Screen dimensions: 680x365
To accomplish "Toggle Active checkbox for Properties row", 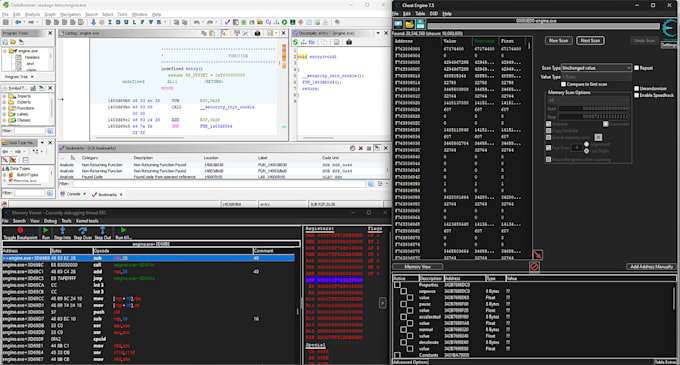I will [397, 285].
